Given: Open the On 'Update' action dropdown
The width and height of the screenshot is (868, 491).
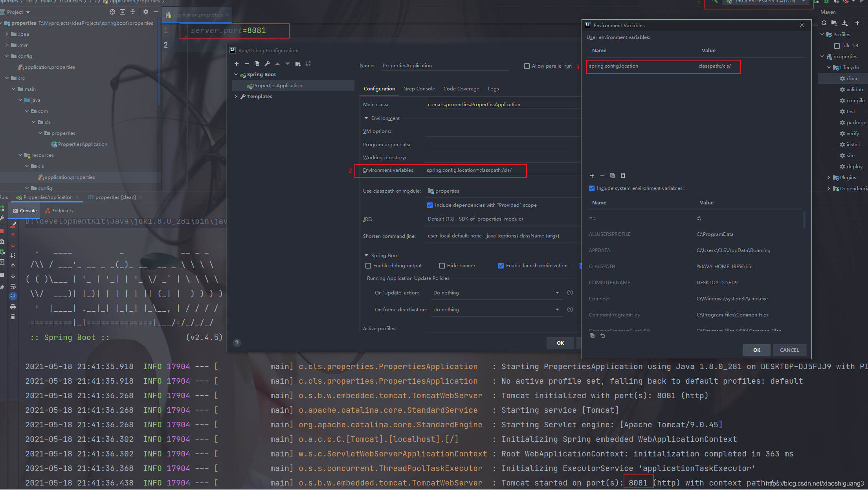Looking at the screenshot, I should [x=496, y=293].
